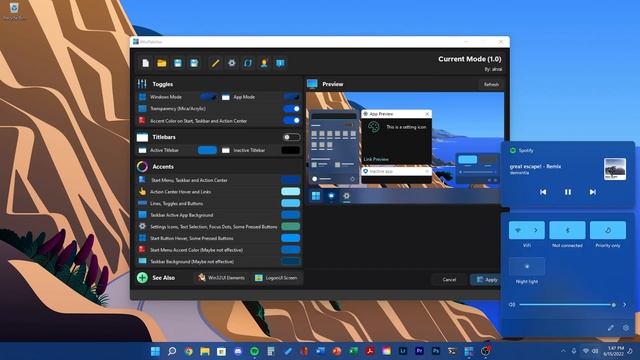
Task: Open Spotify from taskbar
Action: coord(254,351)
